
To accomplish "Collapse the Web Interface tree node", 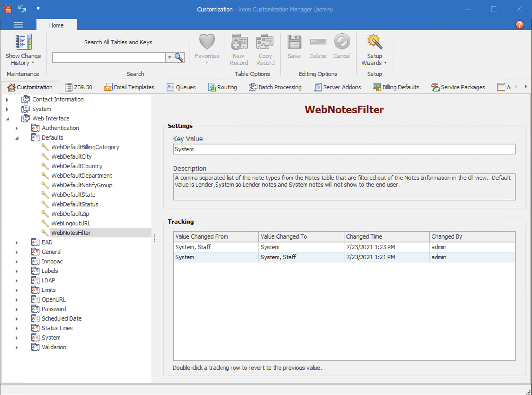I will (x=7, y=118).
